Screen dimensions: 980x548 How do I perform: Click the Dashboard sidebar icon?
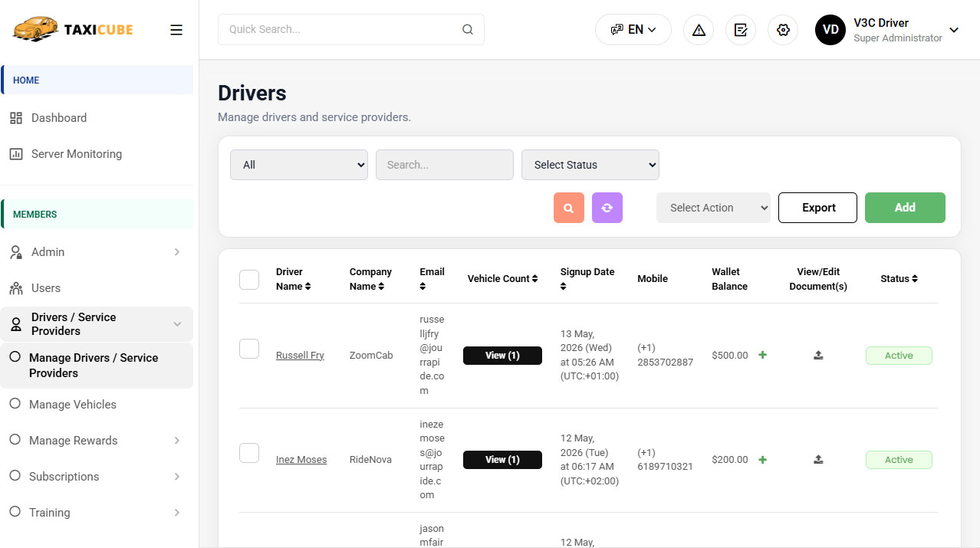tap(16, 118)
